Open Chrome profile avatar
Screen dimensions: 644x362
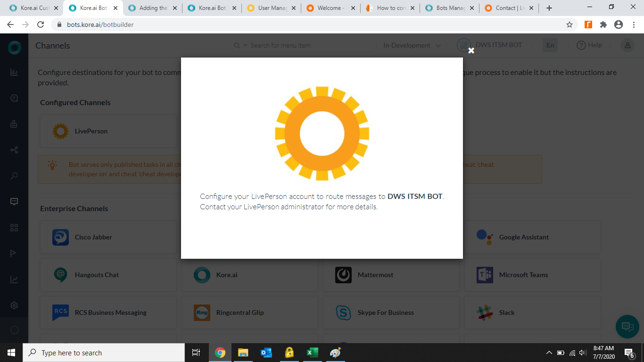click(x=619, y=25)
